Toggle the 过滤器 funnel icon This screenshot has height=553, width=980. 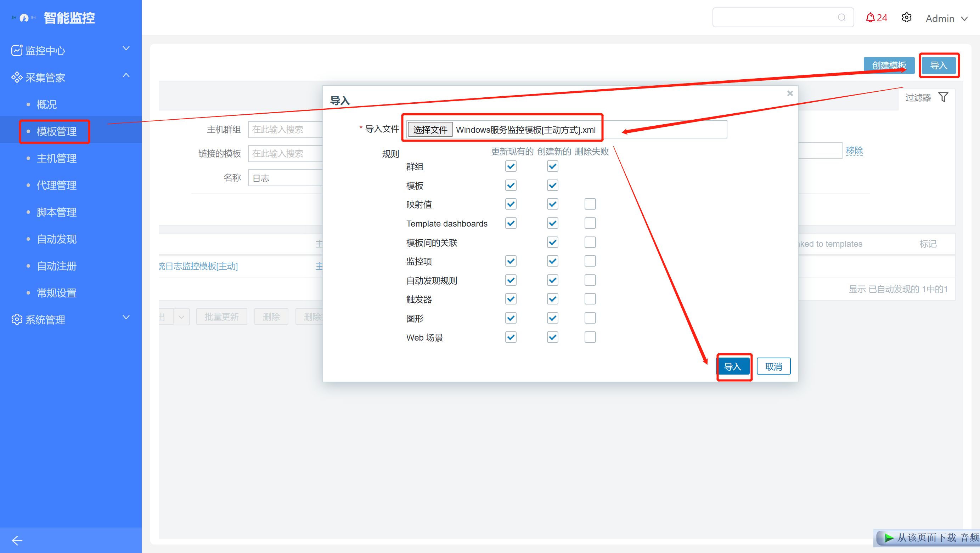(943, 97)
